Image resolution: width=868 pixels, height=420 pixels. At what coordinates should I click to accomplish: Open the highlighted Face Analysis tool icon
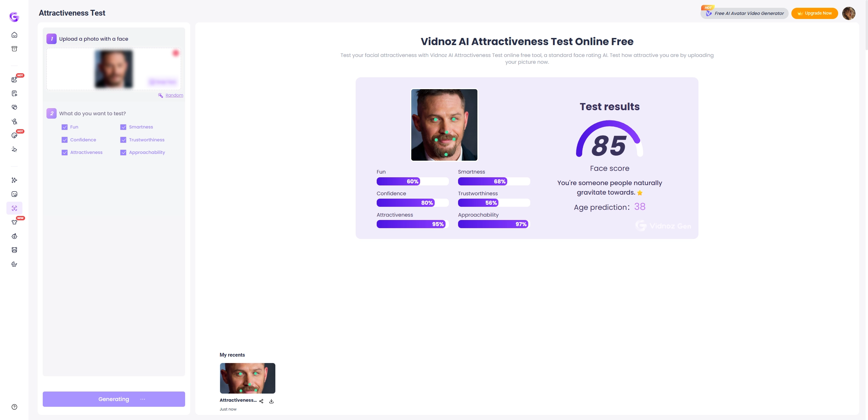click(14, 208)
